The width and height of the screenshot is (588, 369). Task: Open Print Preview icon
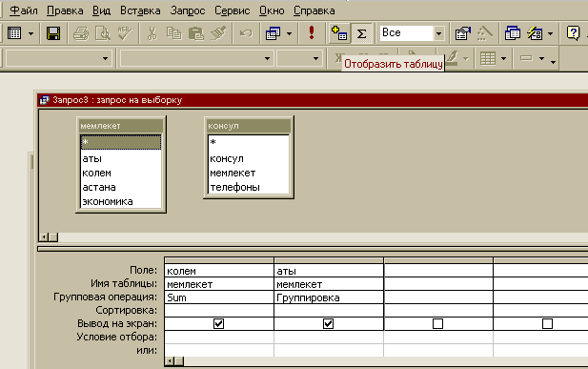(102, 33)
